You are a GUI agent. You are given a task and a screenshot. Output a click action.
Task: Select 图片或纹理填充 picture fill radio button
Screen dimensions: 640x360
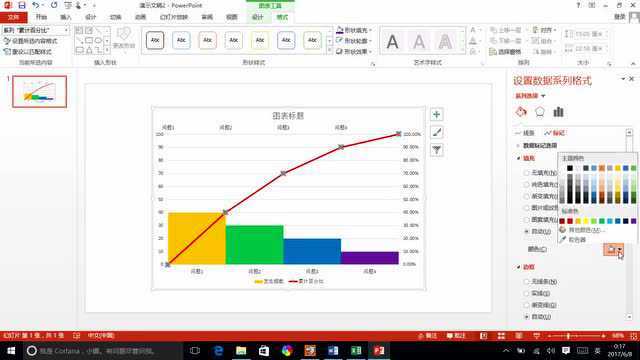[527, 208]
